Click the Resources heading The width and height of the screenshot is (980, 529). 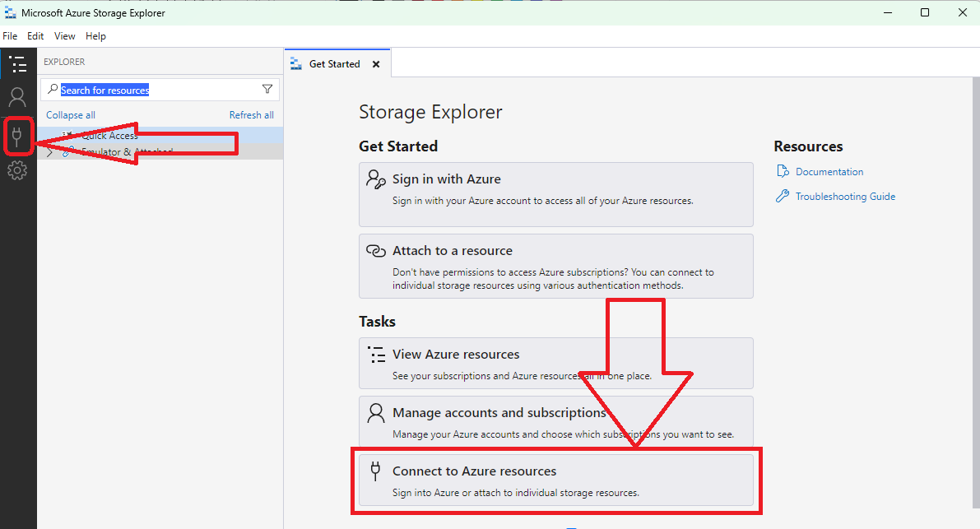[808, 146]
